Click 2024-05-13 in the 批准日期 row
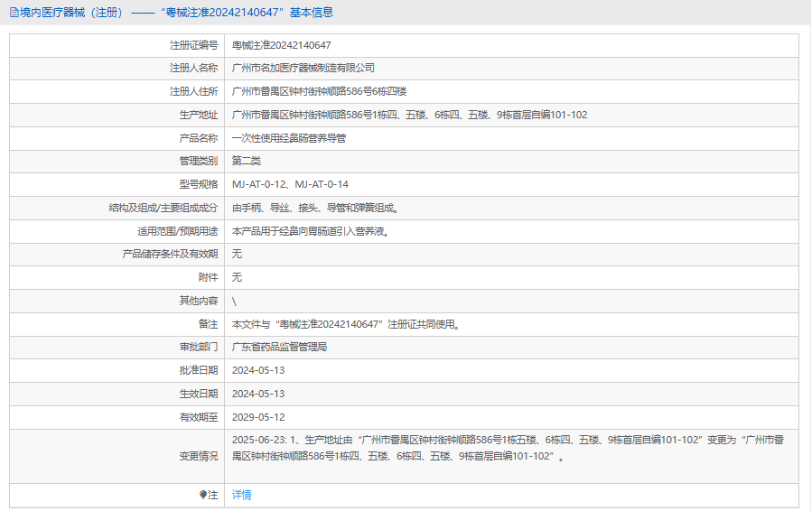The height and width of the screenshot is (511, 812). (258, 371)
